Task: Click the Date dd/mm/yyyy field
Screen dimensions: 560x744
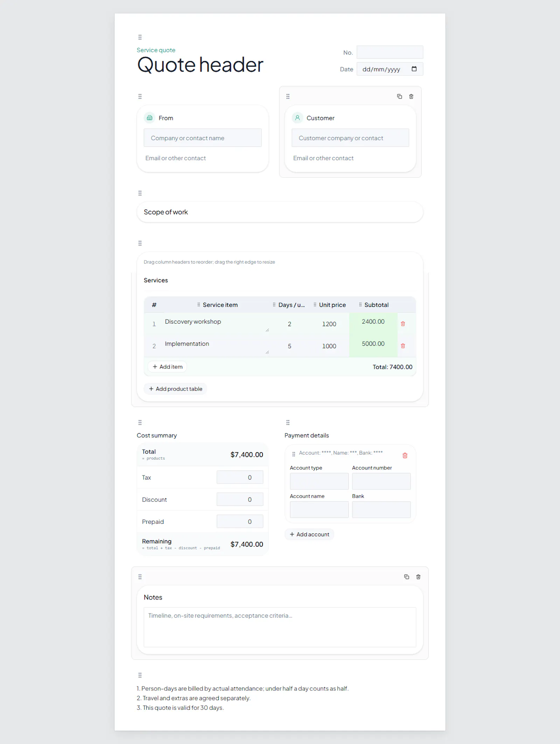Action: point(390,69)
